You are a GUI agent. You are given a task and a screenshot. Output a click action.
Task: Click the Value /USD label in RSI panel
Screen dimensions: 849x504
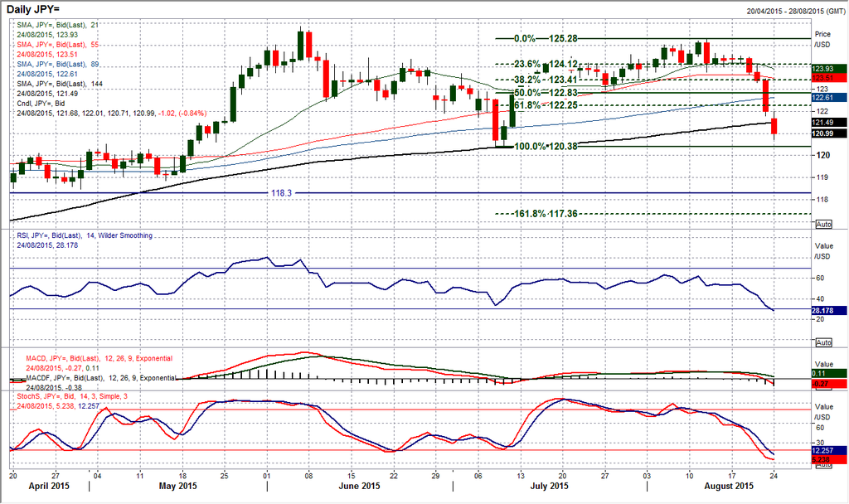pyautogui.click(x=823, y=251)
